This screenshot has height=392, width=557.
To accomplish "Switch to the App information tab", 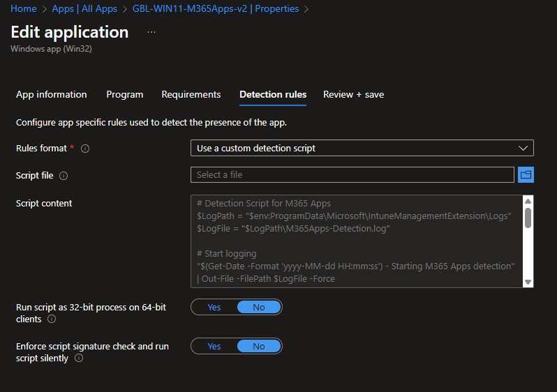I will coord(52,95).
